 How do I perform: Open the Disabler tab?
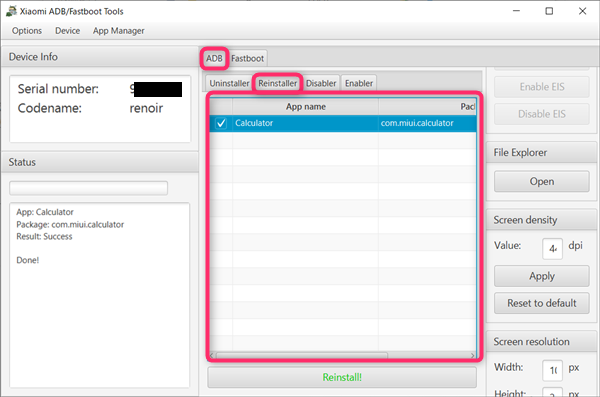[321, 83]
